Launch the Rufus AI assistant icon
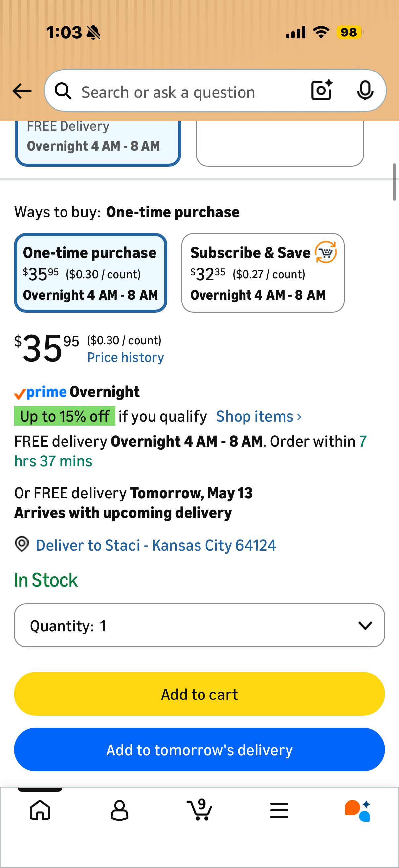 pos(358,810)
